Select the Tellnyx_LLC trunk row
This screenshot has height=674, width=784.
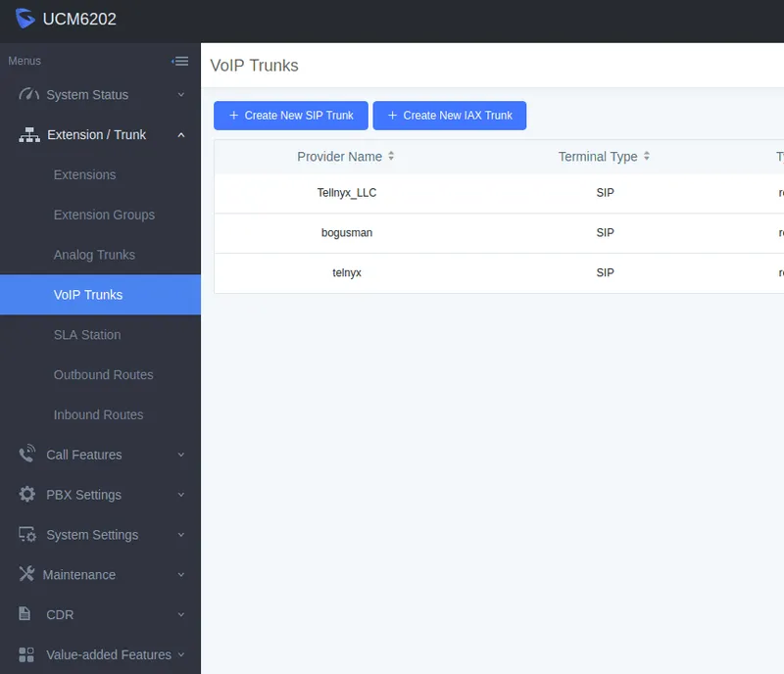(x=347, y=193)
